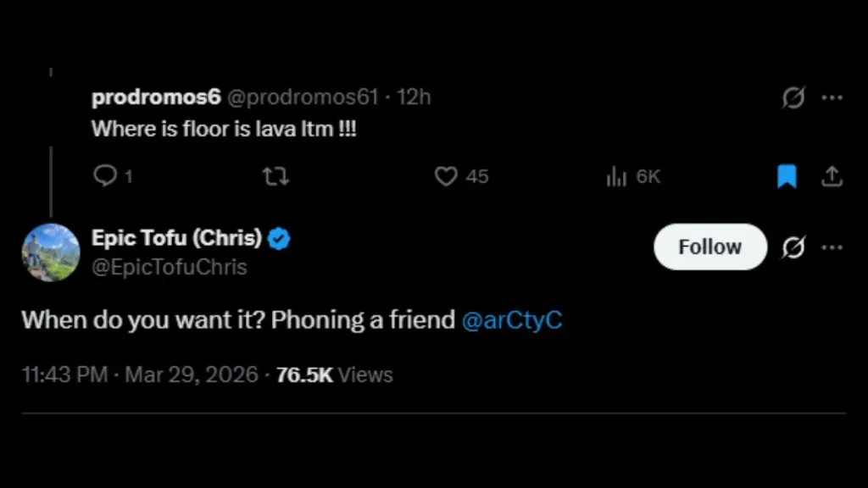Open replies on the prodromos6 post
This screenshot has width=868, height=488.
tap(113, 176)
